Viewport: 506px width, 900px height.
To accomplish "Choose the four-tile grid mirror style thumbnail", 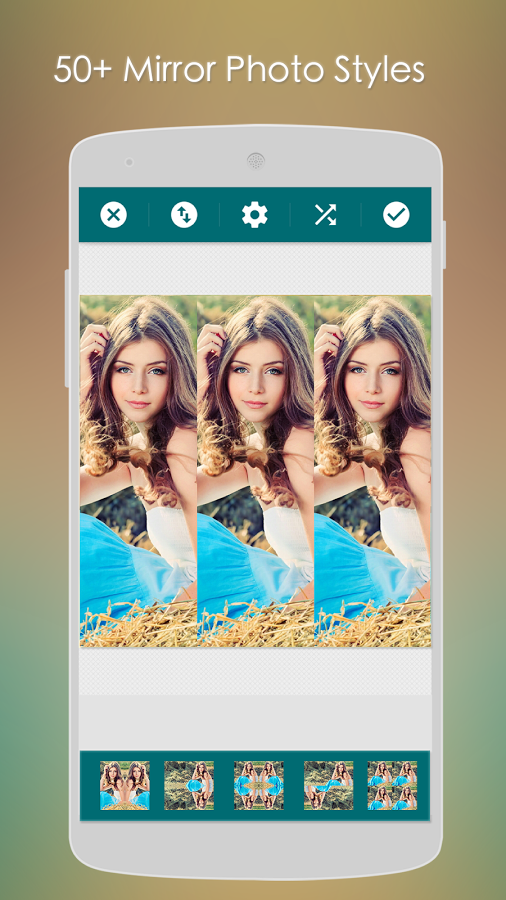I will (x=392, y=785).
